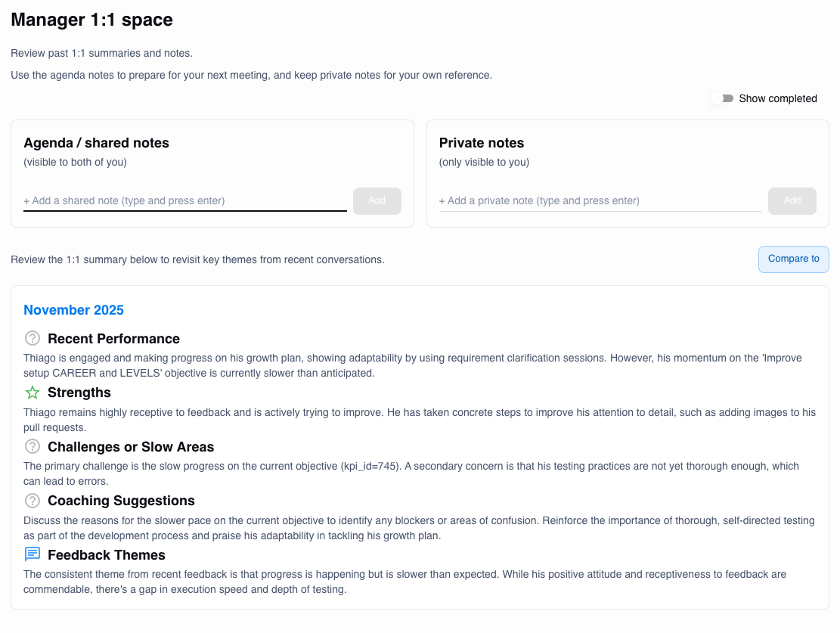Focus the add shared note input field
Image resolution: width=840 pixels, height=633 pixels.
184,201
